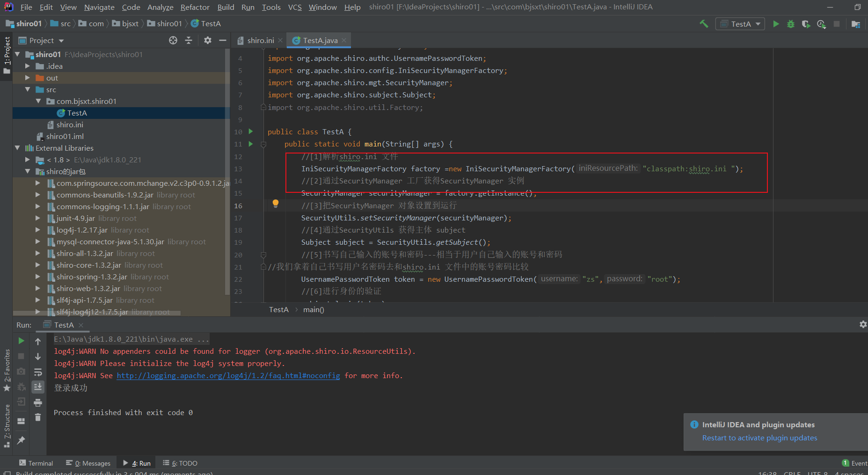The image size is (868, 475).
Task: Pin the Run tab with pin icon
Action: [x=21, y=440]
